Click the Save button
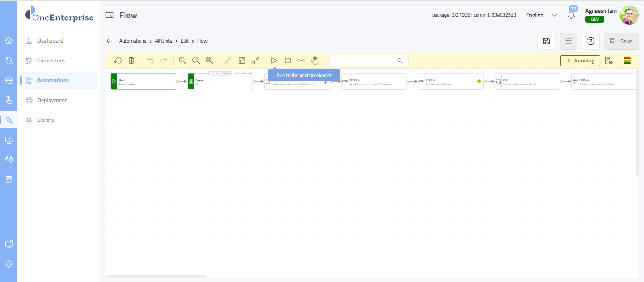Image resolution: width=644 pixels, height=282 pixels. tap(621, 41)
